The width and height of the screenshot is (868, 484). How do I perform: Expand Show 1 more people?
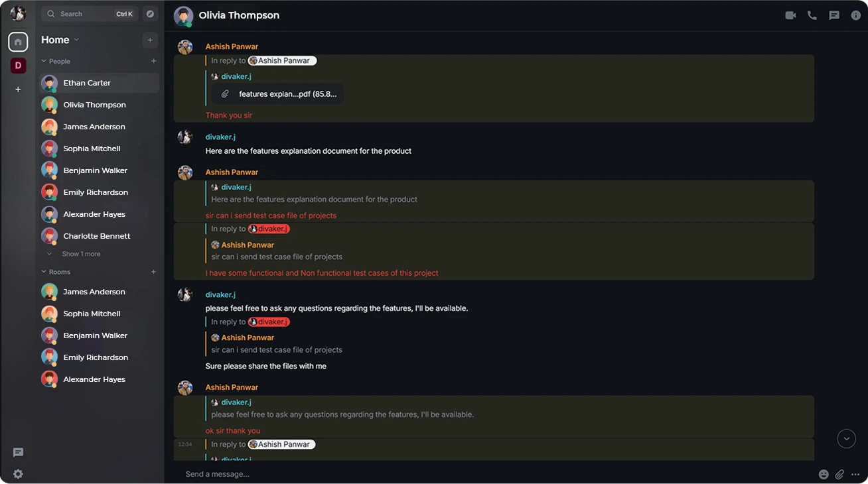pyautogui.click(x=81, y=254)
